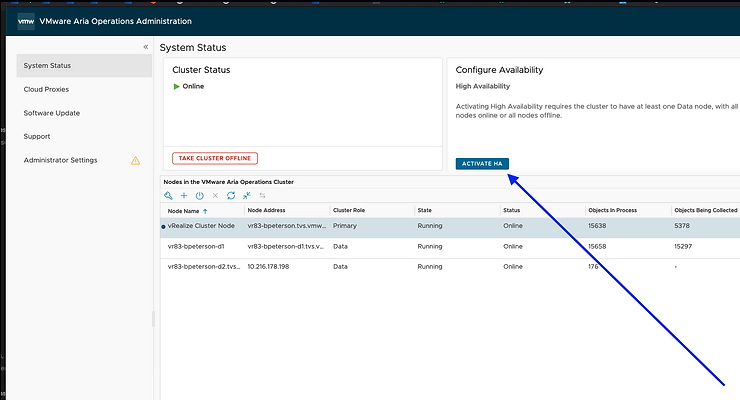The width and height of the screenshot is (740, 400).
Task: Select the vRealize Cluster Node row
Action: tap(450, 226)
